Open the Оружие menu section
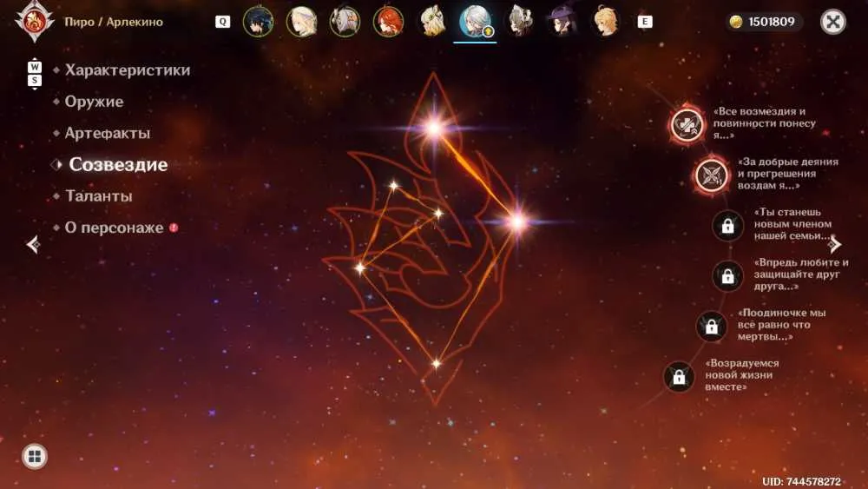 coord(94,102)
